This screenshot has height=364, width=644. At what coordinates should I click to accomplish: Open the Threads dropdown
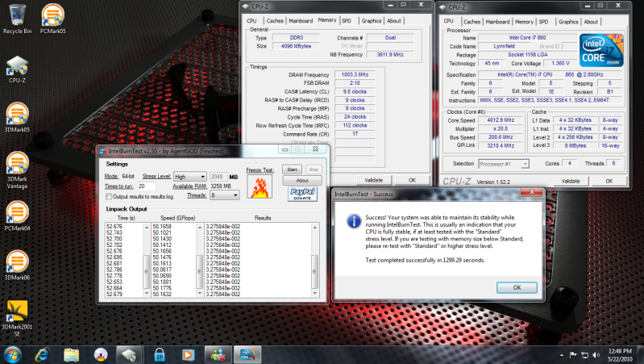click(x=224, y=195)
